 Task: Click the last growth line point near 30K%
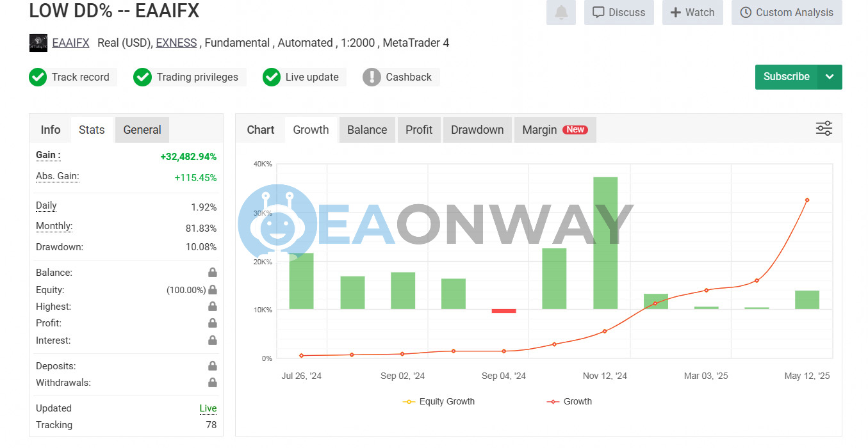click(x=807, y=200)
